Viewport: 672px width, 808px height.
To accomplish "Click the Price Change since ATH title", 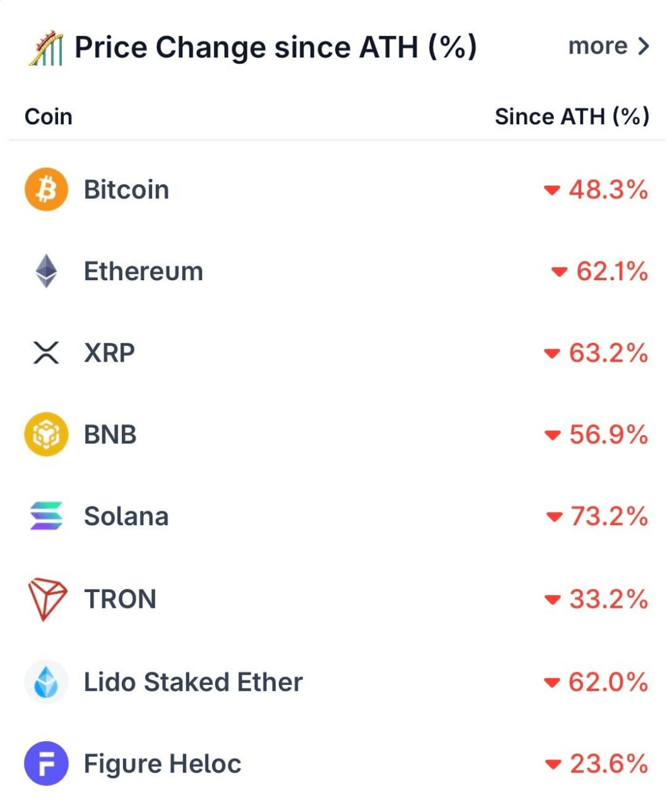I will [x=276, y=47].
